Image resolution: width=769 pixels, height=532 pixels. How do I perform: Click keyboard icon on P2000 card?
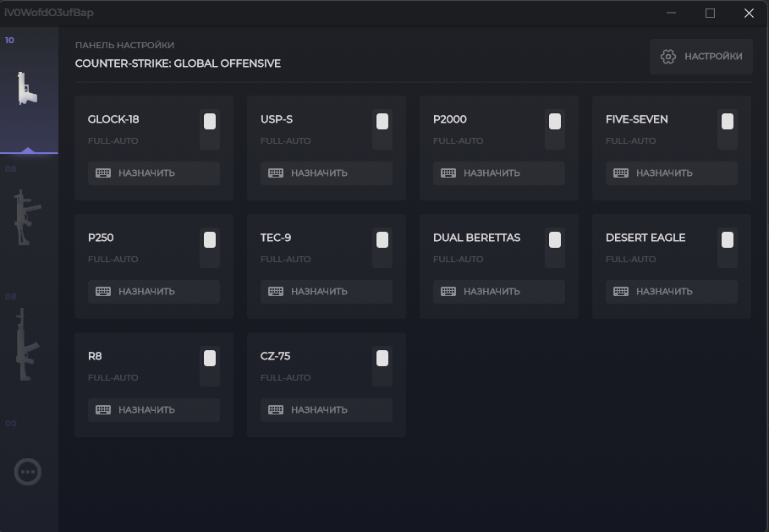(x=448, y=173)
